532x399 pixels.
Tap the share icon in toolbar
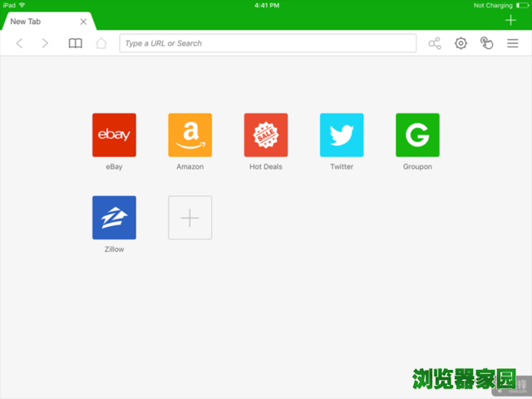pyautogui.click(x=435, y=43)
